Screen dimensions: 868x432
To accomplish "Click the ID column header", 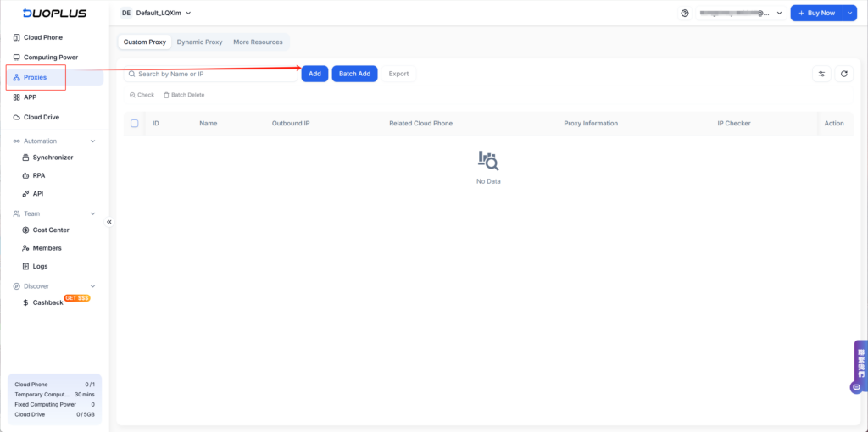I will 156,124.
